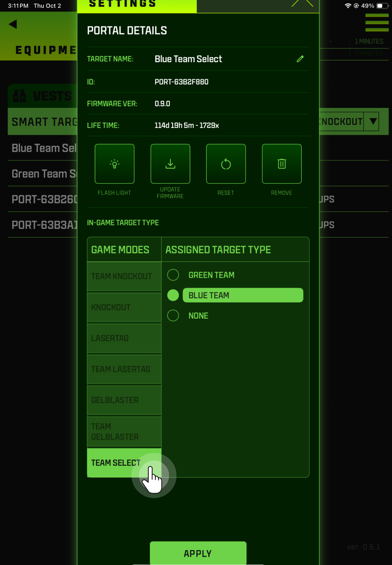This screenshot has height=565, width=392.
Task: Go back using the black arrow
Action: click(x=13, y=24)
